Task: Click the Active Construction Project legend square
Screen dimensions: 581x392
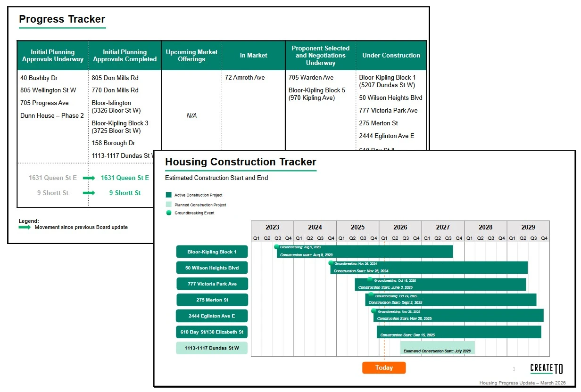Action: tap(168, 195)
